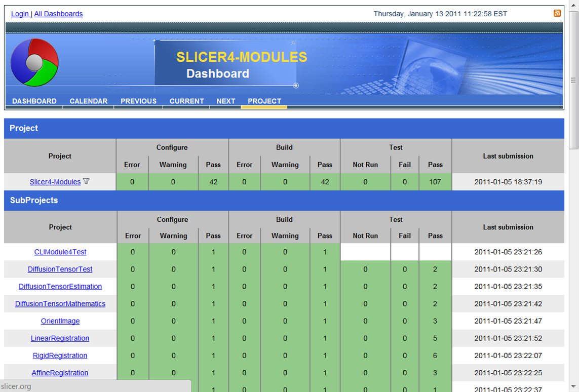Select the CURRENT tab
579x392 pixels.
point(186,101)
